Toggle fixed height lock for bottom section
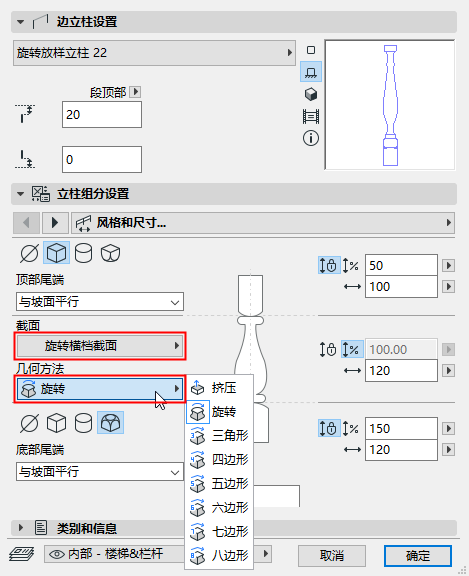469x576 pixels. coord(329,428)
